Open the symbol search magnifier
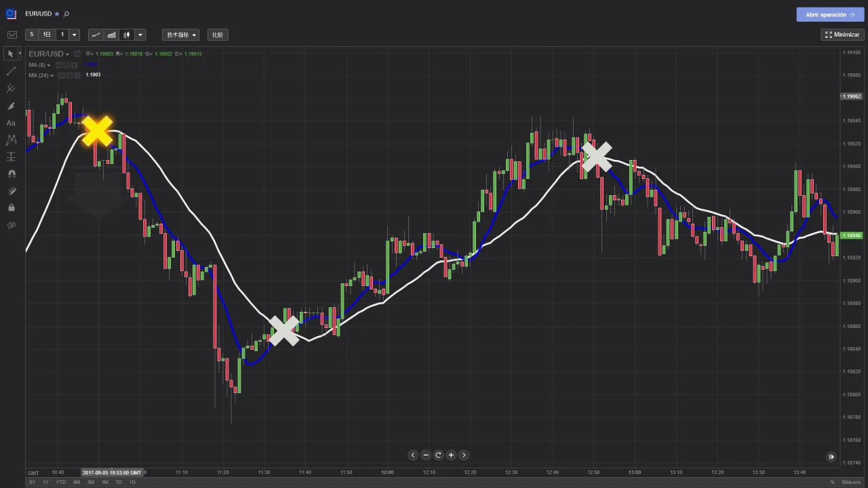This screenshot has height=488, width=868. (x=66, y=14)
